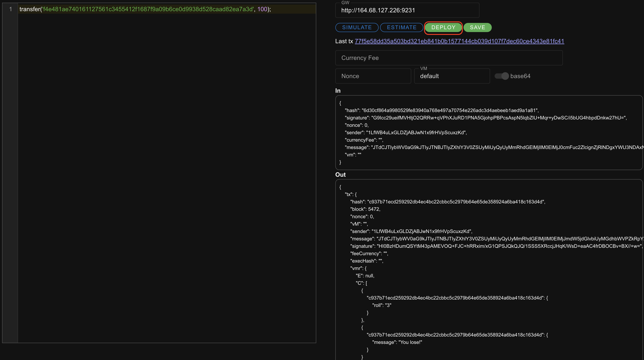Viewport: 644px width, 360px height.
Task: Click the Nonce input field
Action: (x=373, y=76)
